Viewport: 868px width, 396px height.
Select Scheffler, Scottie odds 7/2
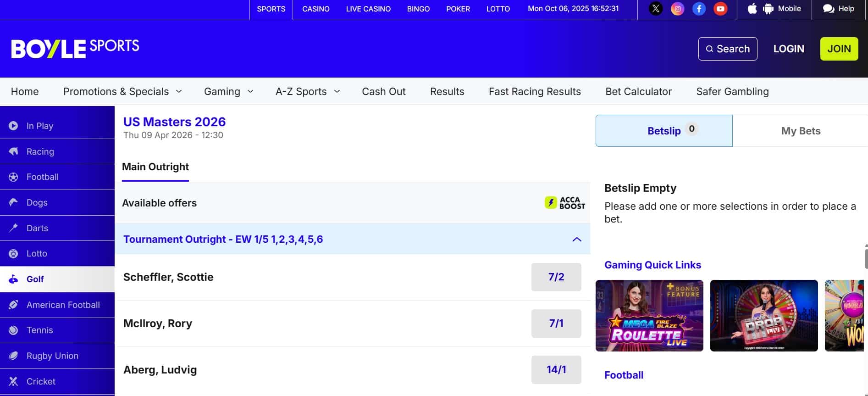point(556,277)
